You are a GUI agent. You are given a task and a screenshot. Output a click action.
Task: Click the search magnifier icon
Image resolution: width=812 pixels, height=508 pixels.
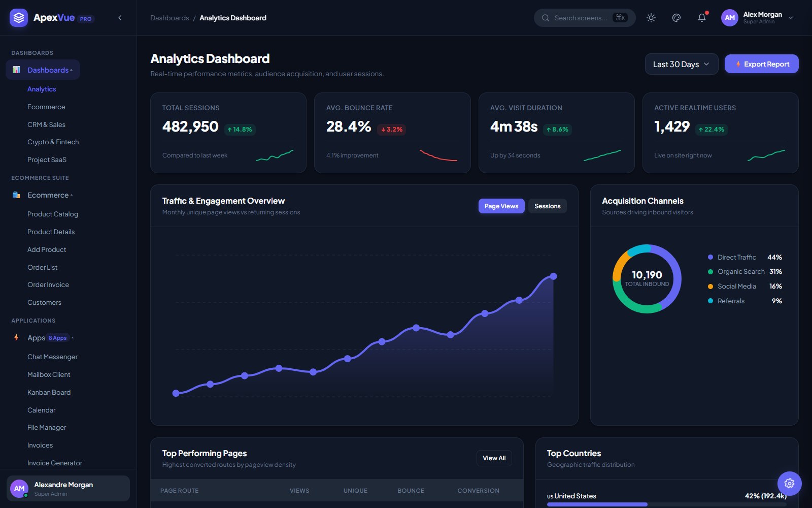click(546, 18)
